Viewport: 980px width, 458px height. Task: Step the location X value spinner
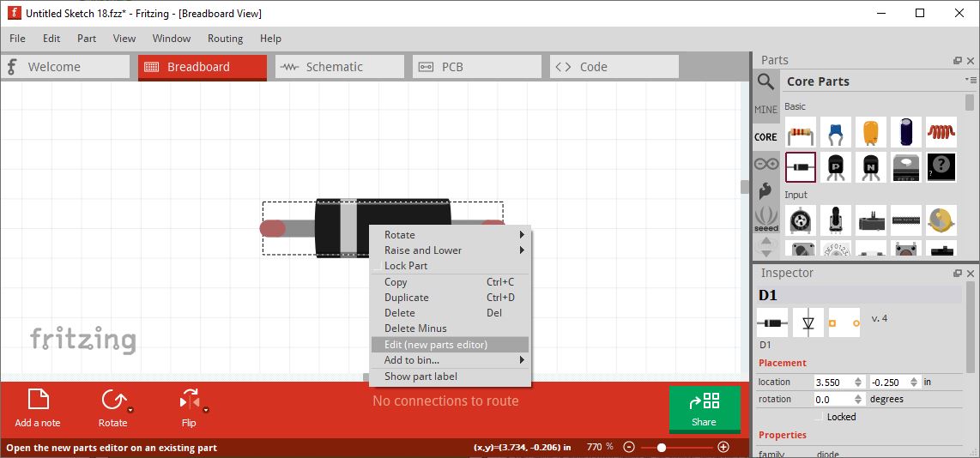point(859,382)
